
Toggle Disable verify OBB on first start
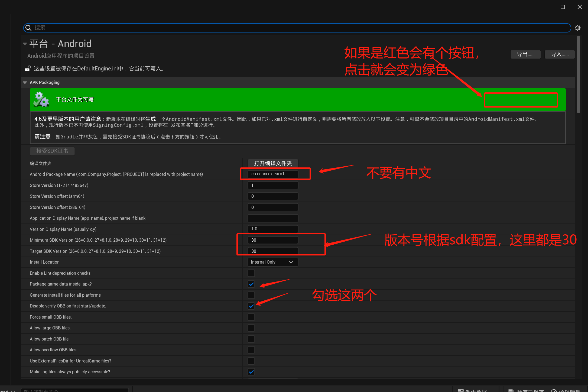[251, 306]
